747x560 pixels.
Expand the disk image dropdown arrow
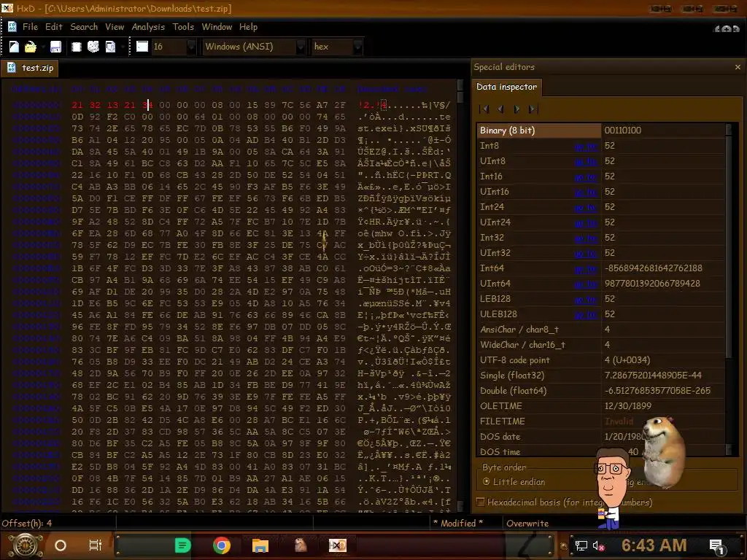[x=122, y=47]
